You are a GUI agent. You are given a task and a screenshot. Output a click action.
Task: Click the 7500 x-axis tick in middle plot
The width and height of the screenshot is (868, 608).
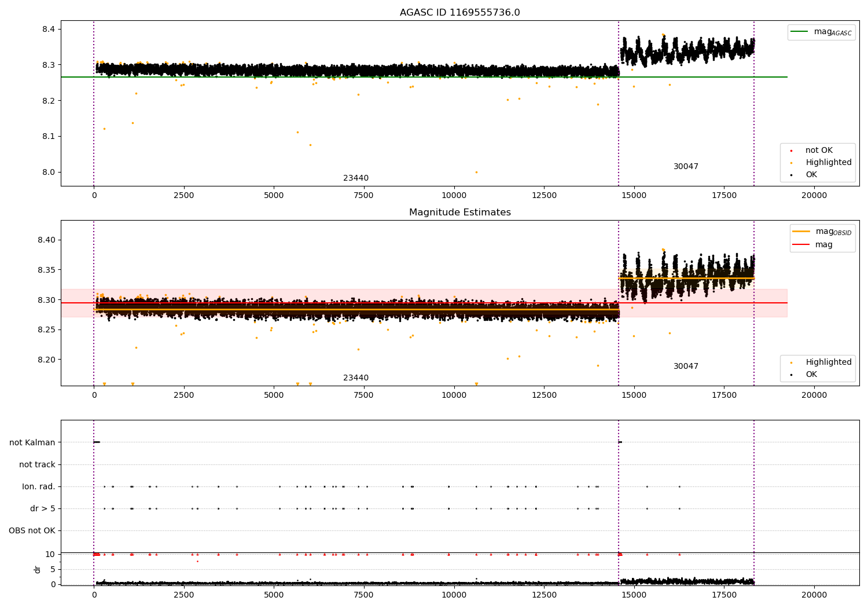pyautogui.click(x=364, y=395)
